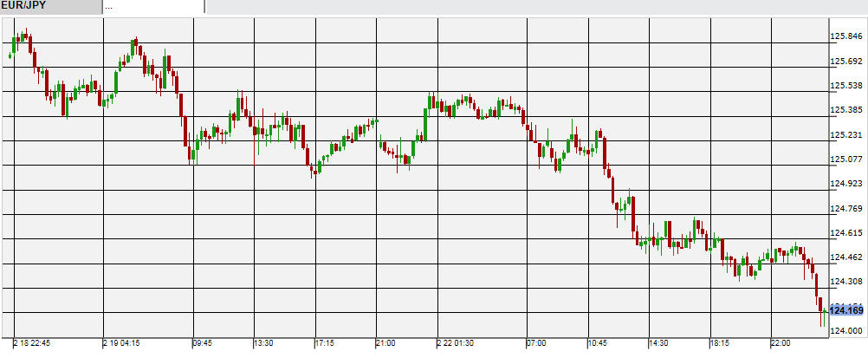Click the 22:00 time axis label

(782, 343)
